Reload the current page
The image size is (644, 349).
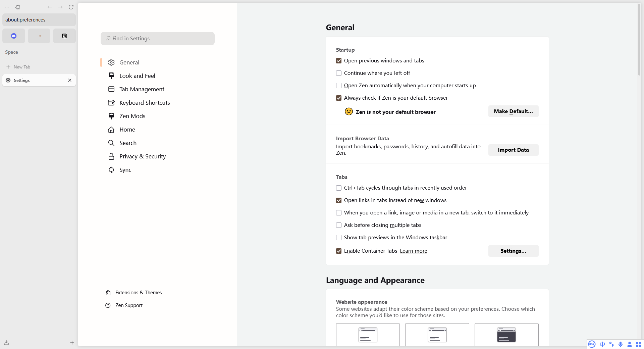[x=71, y=7]
